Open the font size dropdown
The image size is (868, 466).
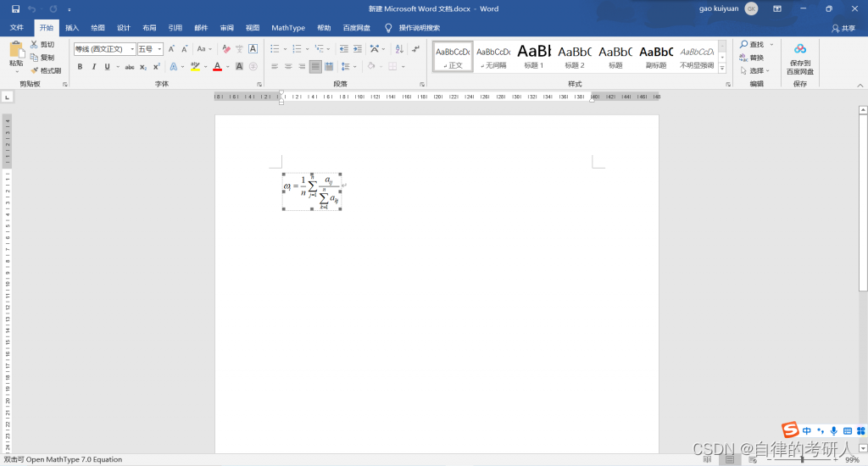click(x=159, y=49)
